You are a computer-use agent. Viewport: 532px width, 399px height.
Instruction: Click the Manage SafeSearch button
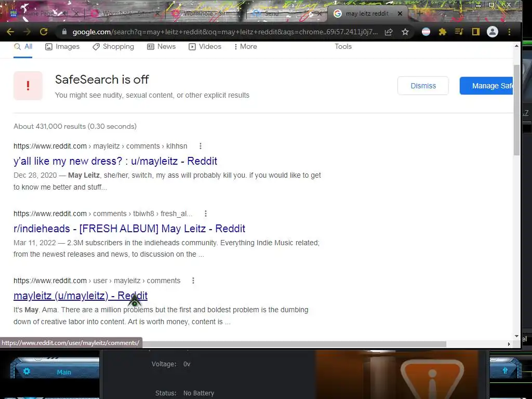click(x=486, y=86)
